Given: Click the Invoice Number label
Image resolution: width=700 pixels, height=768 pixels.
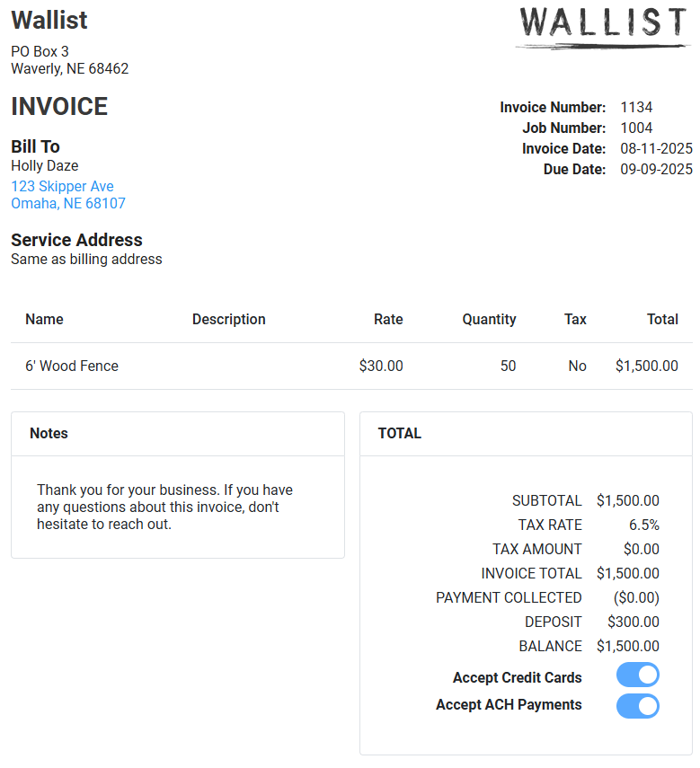Looking at the screenshot, I should (x=553, y=107).
